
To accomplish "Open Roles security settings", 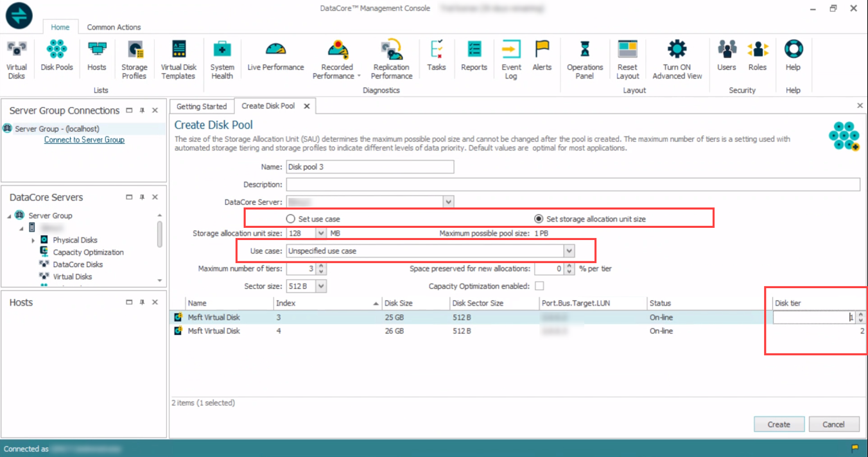I will (758, 55).
